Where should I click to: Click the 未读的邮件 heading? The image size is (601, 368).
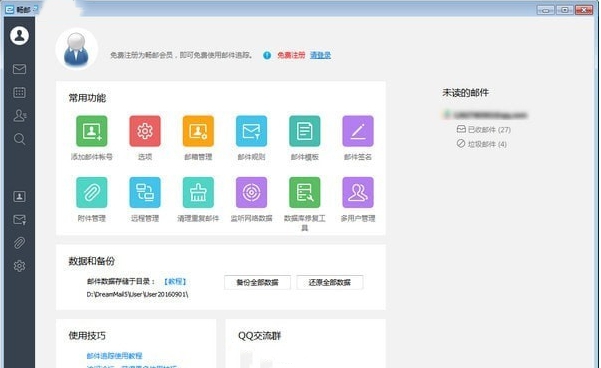(466, 92)
